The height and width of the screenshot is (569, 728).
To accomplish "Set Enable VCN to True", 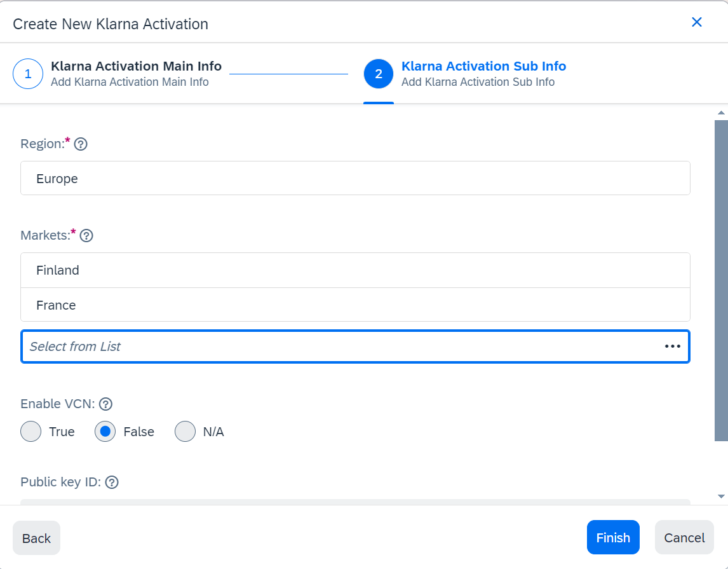I will [x=31, y=432].
